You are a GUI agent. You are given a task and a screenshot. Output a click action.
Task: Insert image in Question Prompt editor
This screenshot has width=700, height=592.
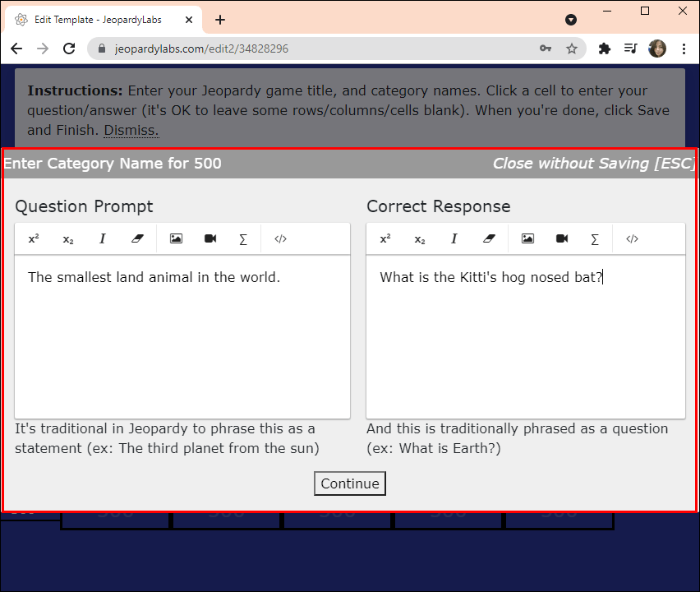tap(176, 238)
